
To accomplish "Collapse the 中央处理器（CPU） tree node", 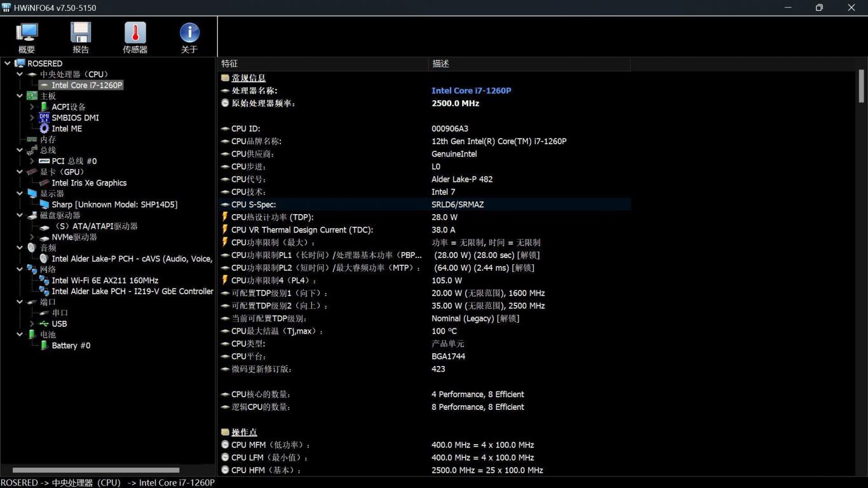I will pos(20,74).
